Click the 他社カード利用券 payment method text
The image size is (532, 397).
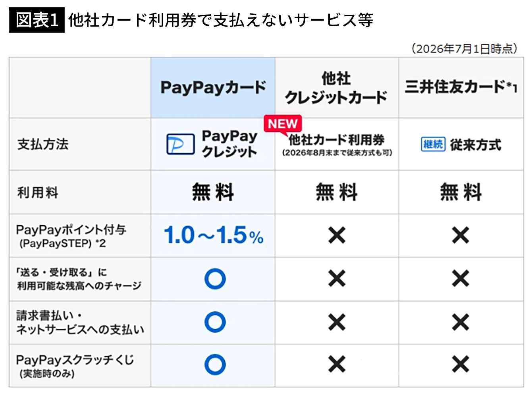point(336,140)
